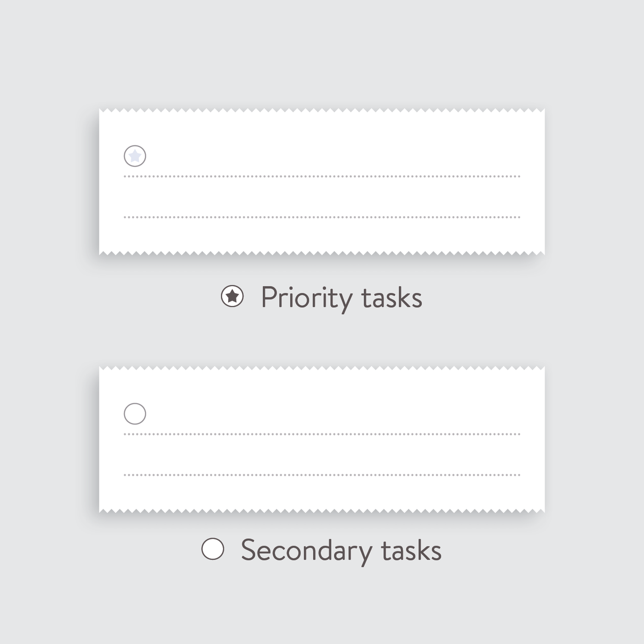
Task: Click the zigzag bottom edge of priority card
Action: click(322, 252)
